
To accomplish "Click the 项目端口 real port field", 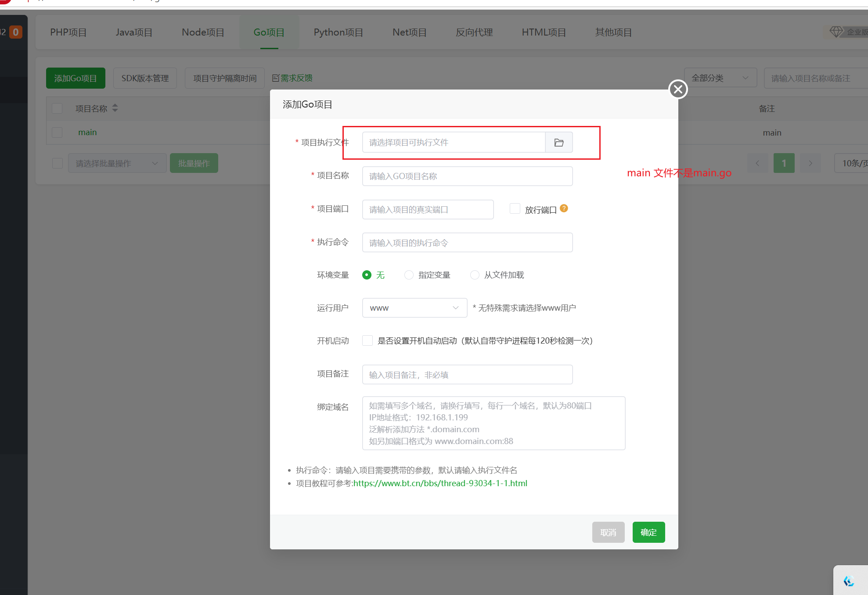I will 428,209.
